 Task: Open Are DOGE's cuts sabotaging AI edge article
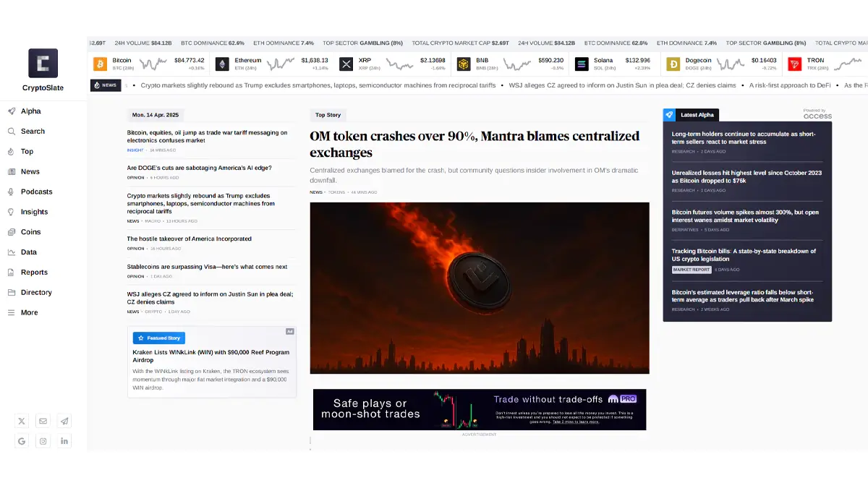pyautogui.click(x=200, y=168)
